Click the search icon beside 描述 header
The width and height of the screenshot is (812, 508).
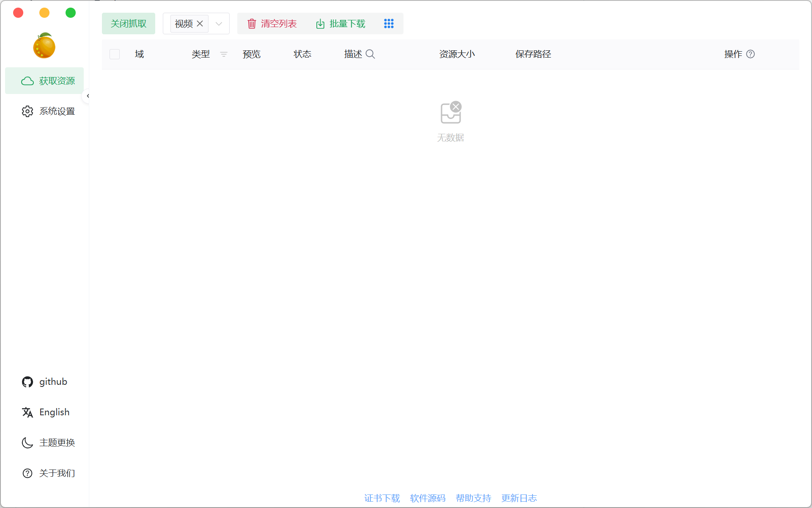click(x=370, y=54)
